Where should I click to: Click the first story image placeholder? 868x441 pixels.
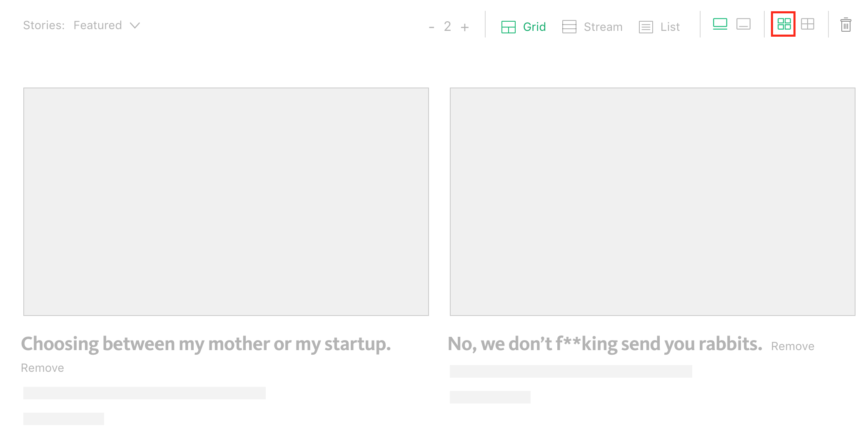tap(226, 202)
